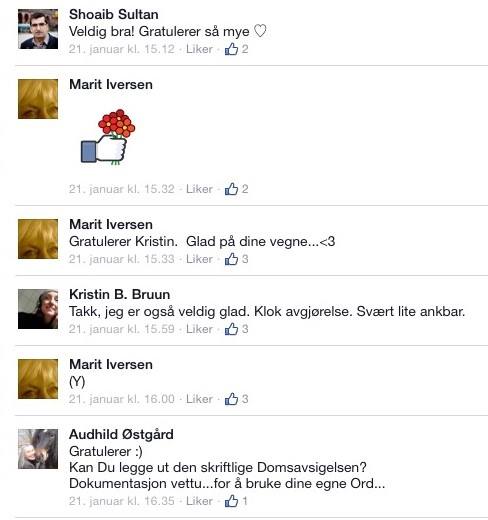Click thumbs-up icon on Kristin B. Bruun's comment

pyautogui.click(x=231, y=329)
